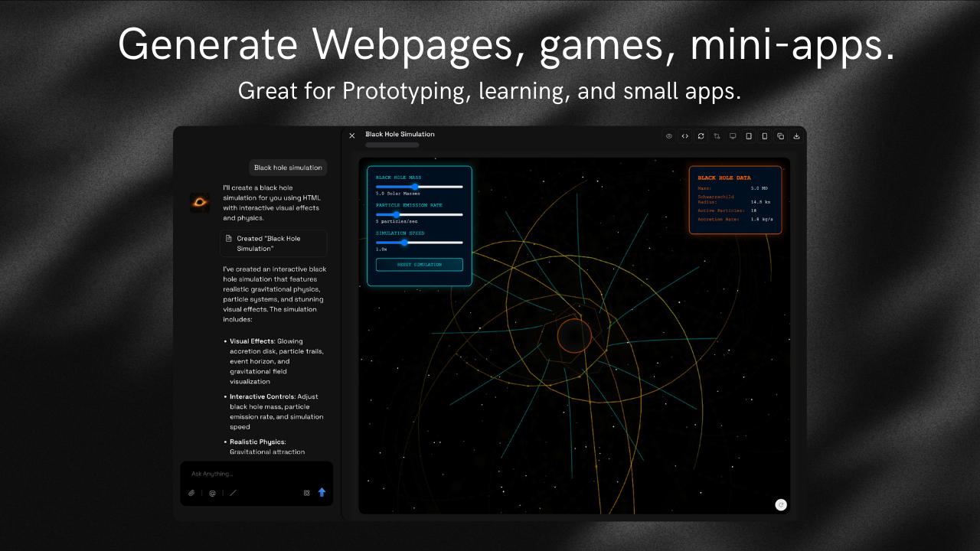
Task: Click the Active Particles value
Action: [753, 210]
